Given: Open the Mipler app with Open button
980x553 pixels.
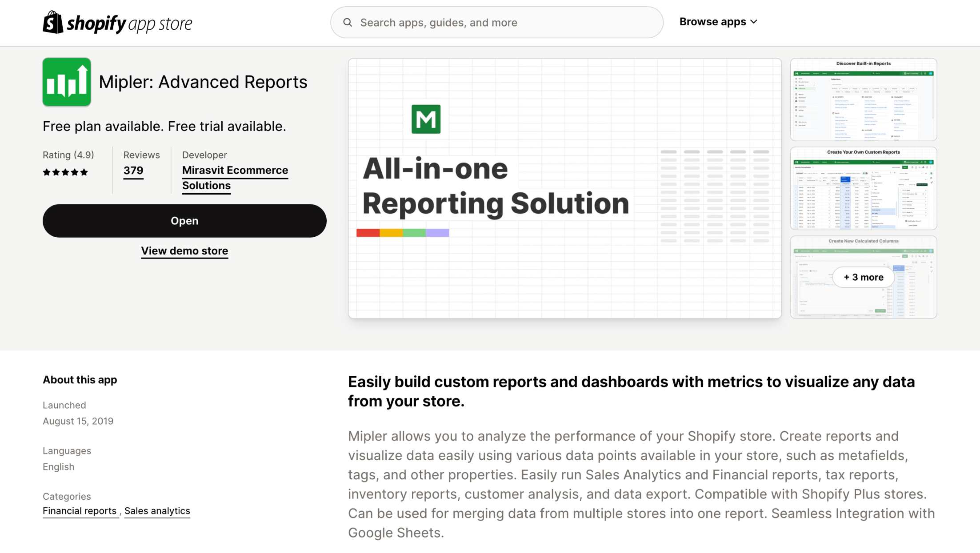Looking at the screenshot, I should [184, 221].
